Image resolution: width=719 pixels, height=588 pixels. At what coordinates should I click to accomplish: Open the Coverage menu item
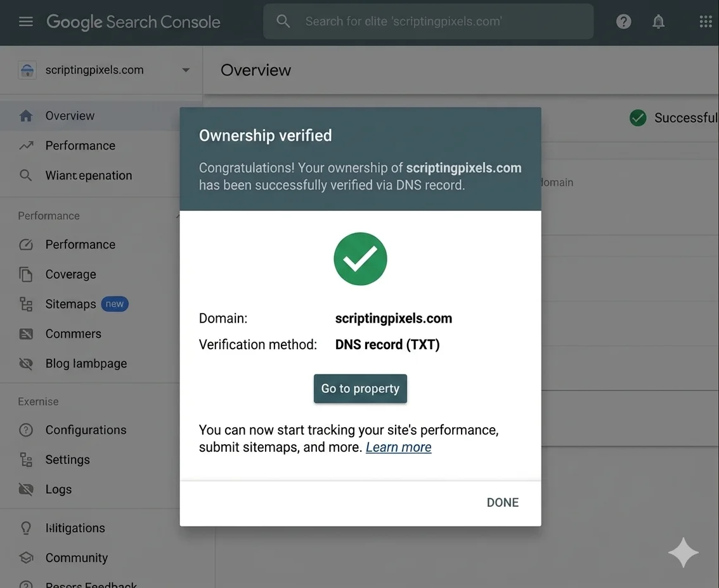[x=90, y=274]
